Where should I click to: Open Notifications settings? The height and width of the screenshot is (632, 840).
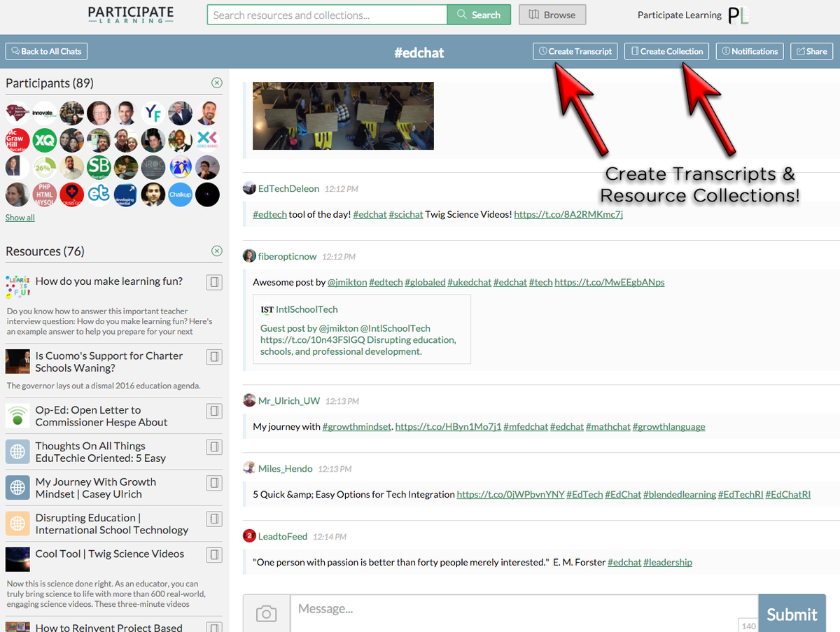(750, 51)
